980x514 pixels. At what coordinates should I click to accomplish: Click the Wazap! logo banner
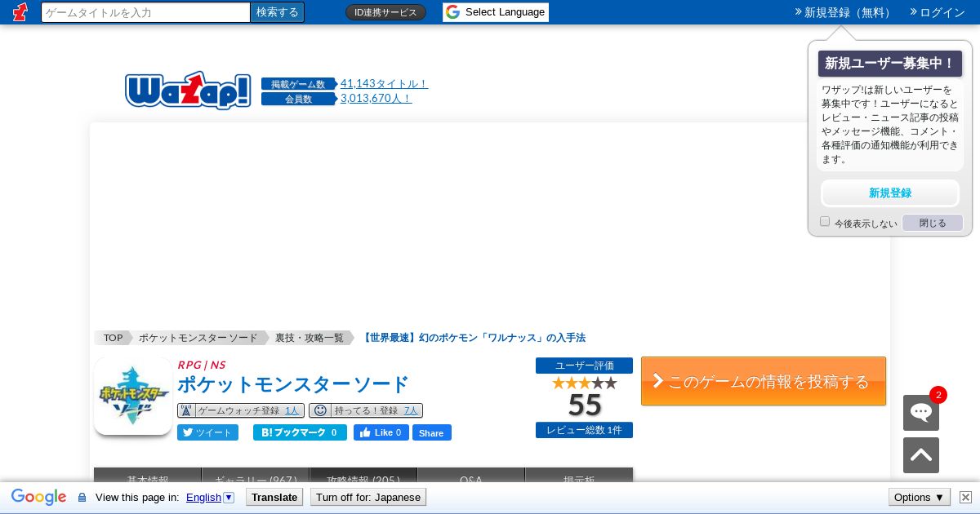click(188, 91)
